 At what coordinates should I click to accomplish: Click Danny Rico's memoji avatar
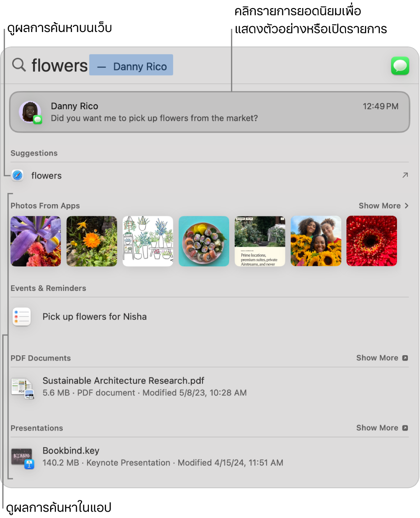(30, 112)
